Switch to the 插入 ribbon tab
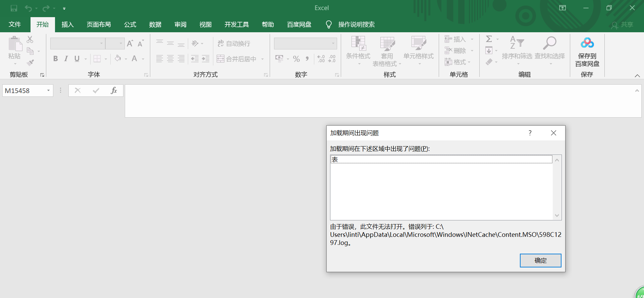Viewport: 644px width, 298px height. (x=67, y=25)
